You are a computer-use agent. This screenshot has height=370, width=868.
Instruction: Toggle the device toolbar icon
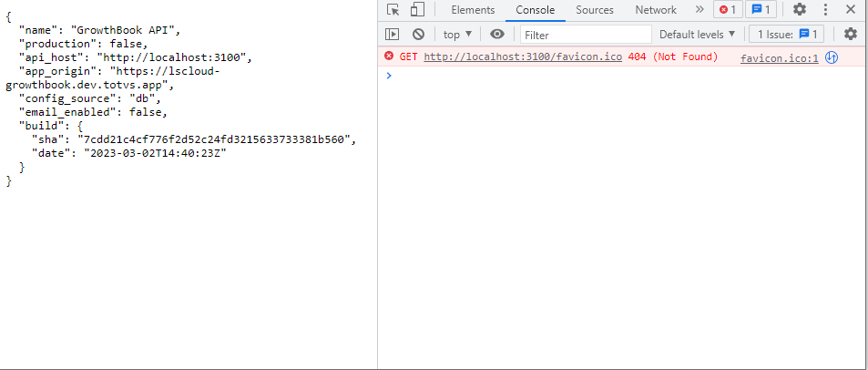coord(417,9)
